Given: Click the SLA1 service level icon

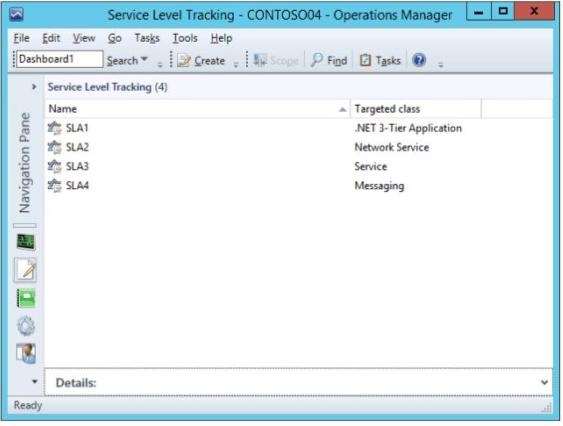Looking at the screenshot, I should [x=55, y=128].
